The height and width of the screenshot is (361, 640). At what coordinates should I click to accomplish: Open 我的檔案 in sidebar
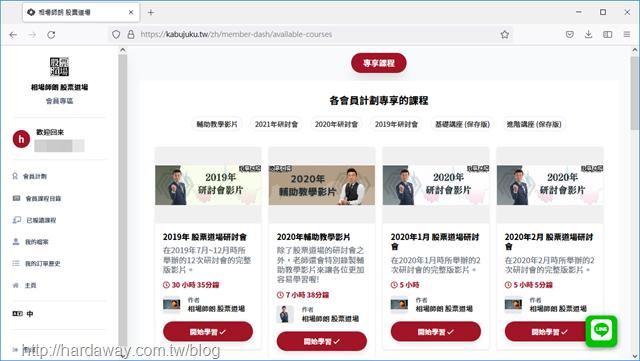coord(31,242)
